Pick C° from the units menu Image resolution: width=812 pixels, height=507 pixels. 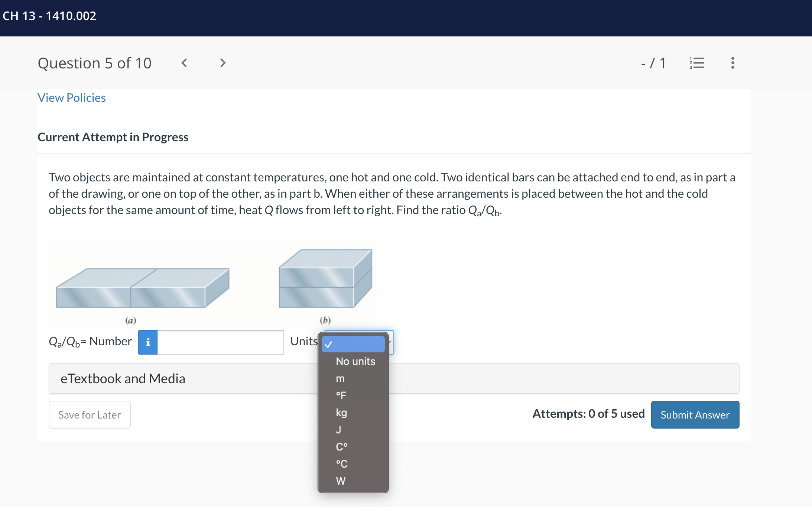(342, 447)
